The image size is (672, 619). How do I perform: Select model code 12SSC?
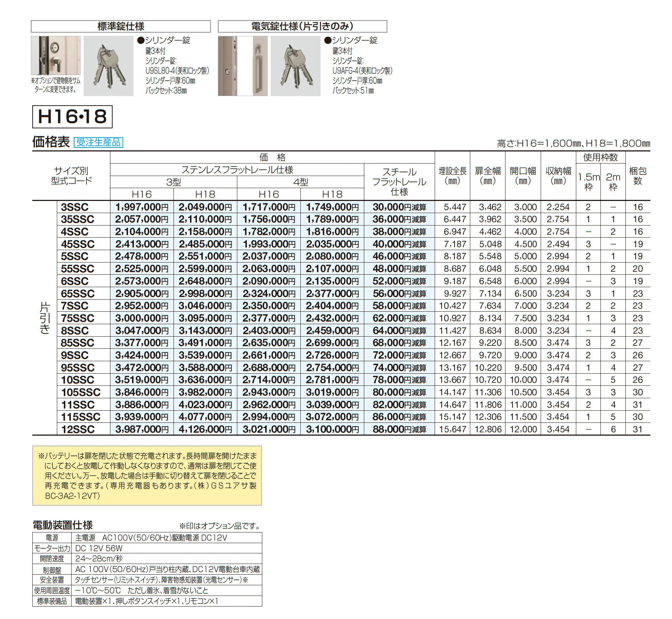pos(78,429)
